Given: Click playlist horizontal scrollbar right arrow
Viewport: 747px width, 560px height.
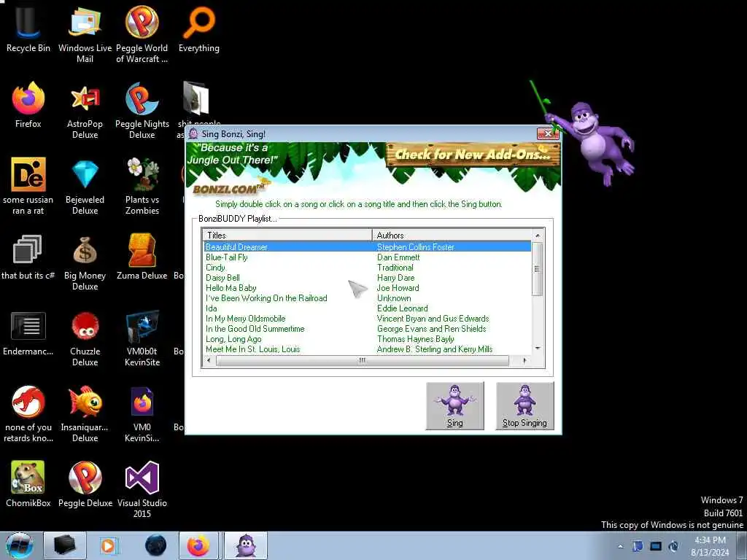Looking at the screenshot, I should (x=525, y=361).
